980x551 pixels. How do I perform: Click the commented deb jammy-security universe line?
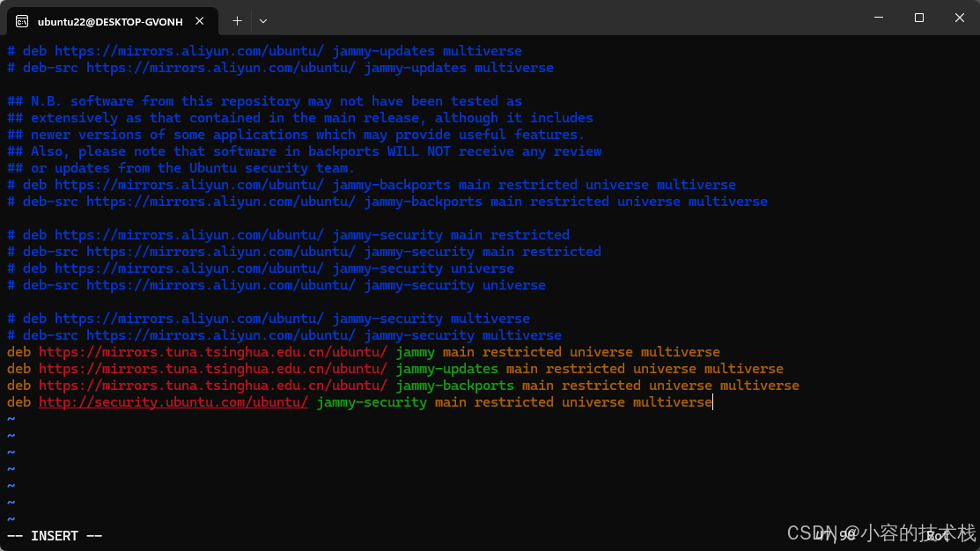click(261, 268)
